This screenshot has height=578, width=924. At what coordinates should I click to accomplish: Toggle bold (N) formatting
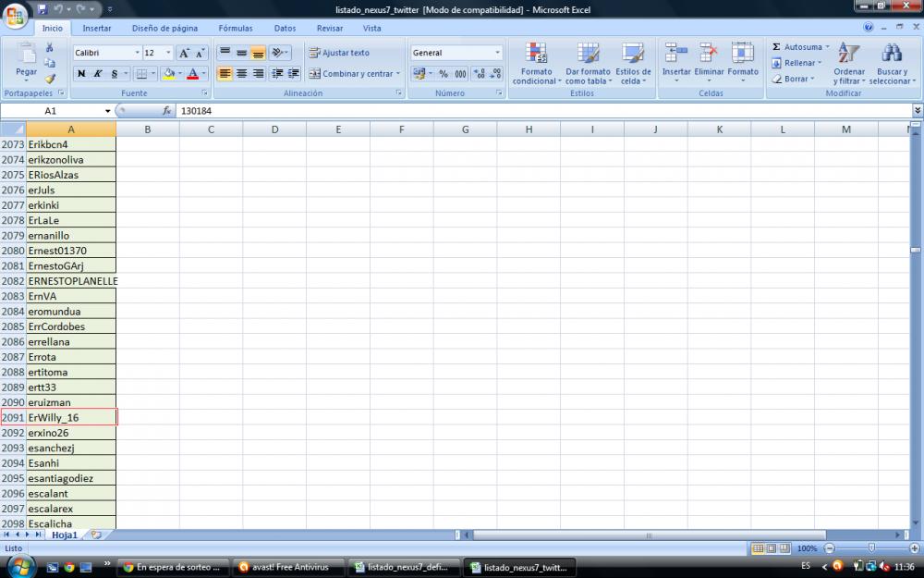(81, 74)
